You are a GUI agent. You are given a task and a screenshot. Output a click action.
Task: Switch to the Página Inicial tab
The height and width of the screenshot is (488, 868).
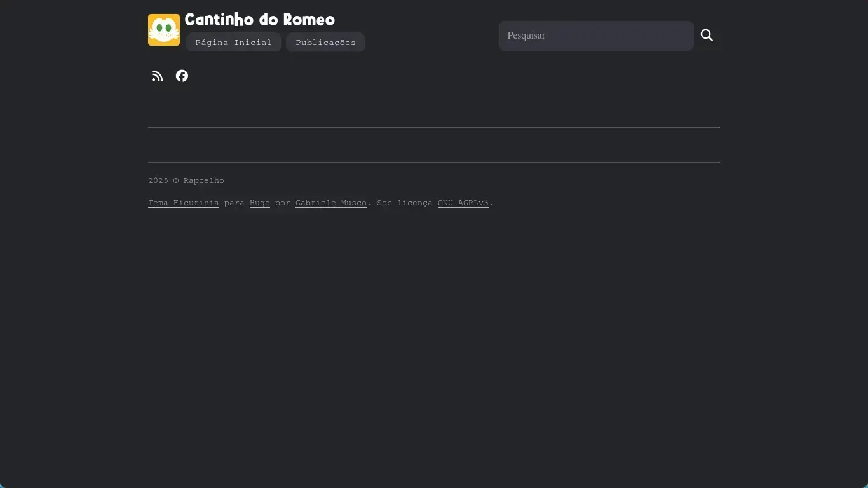(x=233, y=43)
